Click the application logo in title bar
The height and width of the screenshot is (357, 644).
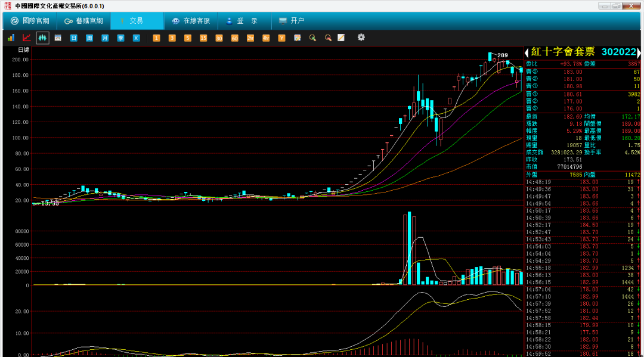(x=7, y=6)
